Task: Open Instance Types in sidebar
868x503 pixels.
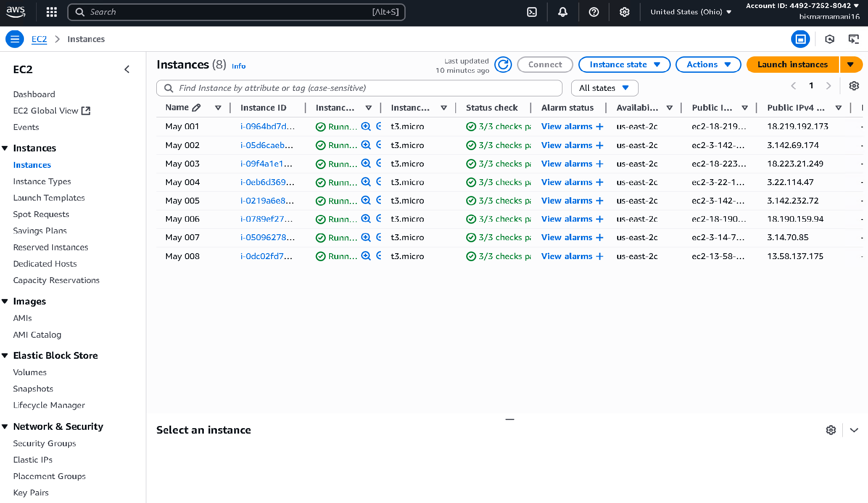Action: click(x=42, y=181)
